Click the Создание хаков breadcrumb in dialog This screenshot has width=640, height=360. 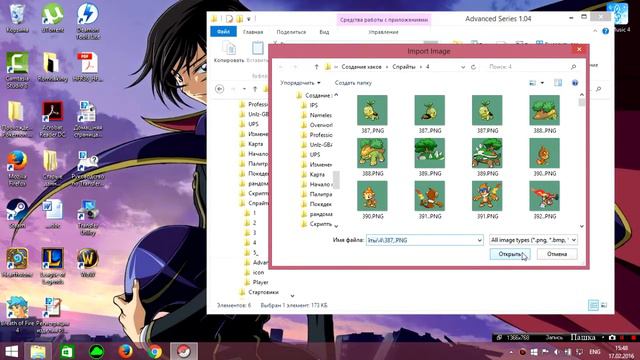coord(362,67)
